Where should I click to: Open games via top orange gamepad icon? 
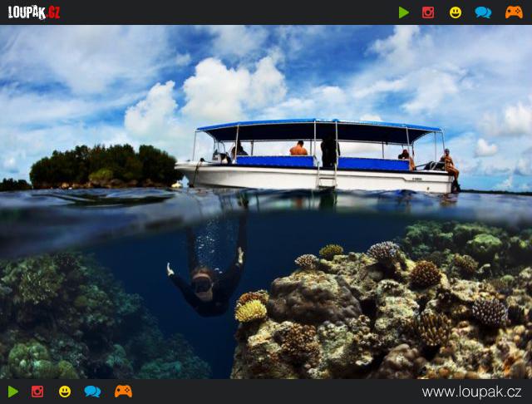click(x=514, y=12)
